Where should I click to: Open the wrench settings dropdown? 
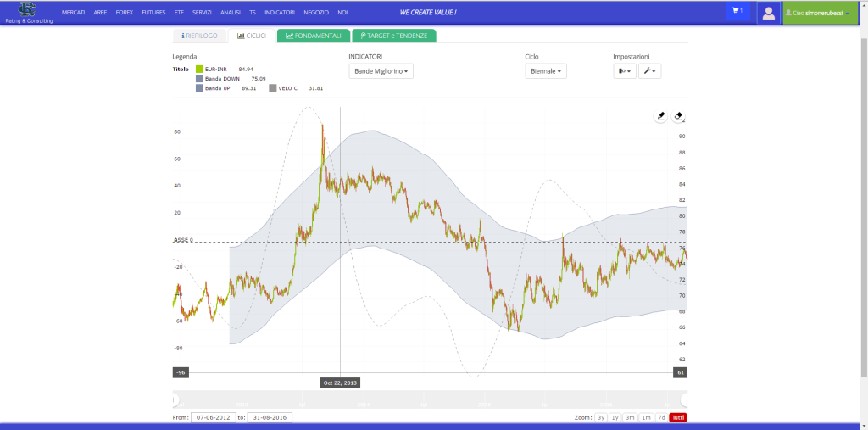click(x=649, y=71)
